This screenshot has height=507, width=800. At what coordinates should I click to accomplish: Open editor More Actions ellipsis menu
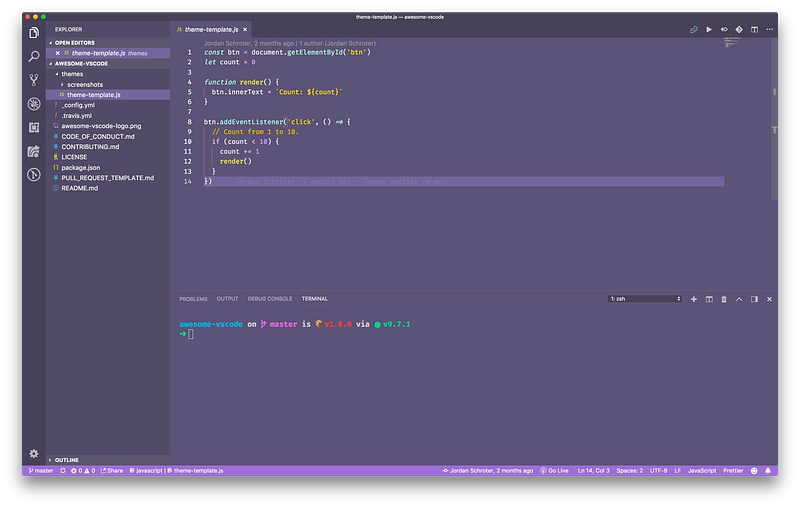(769, 30)
